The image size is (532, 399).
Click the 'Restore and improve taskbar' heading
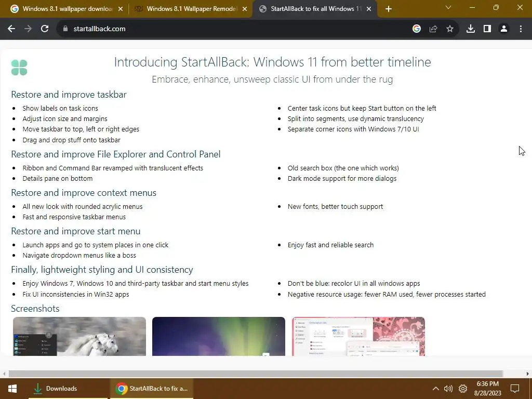pos(69,95)
